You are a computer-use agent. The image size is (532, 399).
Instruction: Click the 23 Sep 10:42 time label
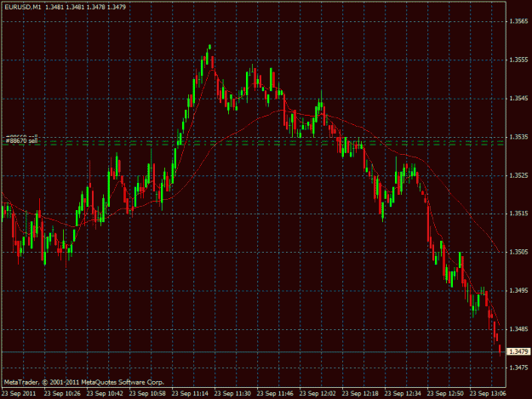coord(105,394)
